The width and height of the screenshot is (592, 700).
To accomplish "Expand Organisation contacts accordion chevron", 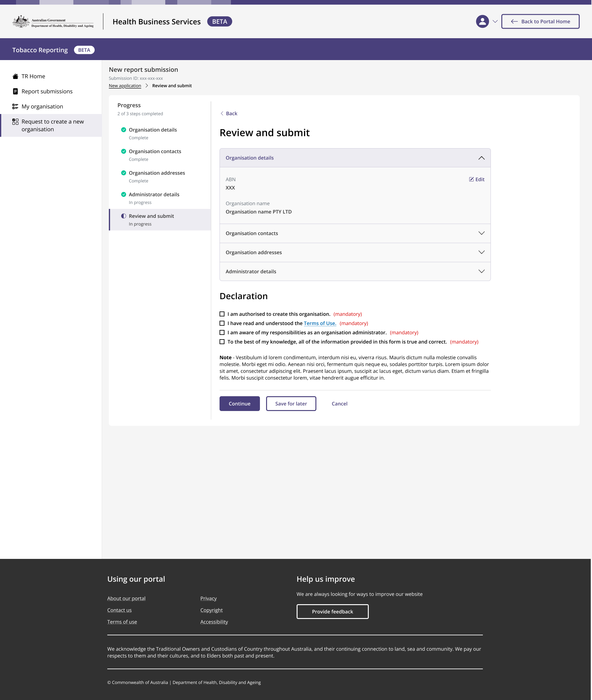I will [x=481, y=233].
